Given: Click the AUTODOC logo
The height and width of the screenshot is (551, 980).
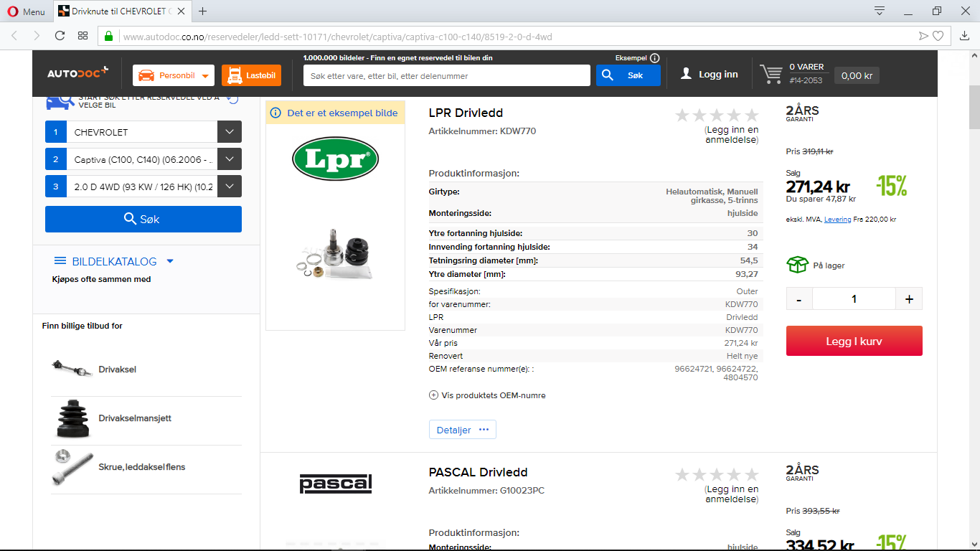Looking at the screenshot, I should pyautogui.click(x=77, y=72).
